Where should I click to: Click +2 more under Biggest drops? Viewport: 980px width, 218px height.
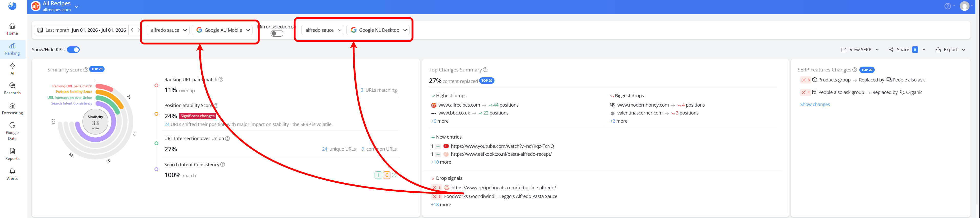point(618,121)
